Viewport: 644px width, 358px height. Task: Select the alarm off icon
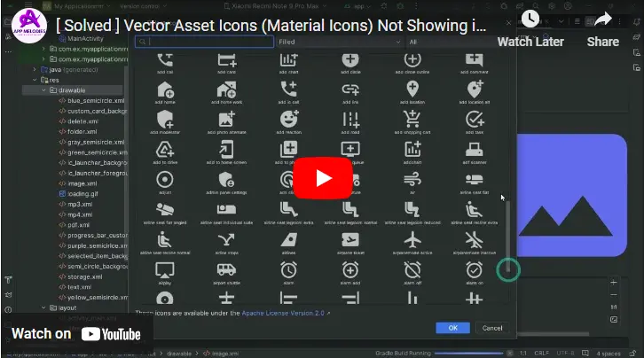(x=412, y=270)
